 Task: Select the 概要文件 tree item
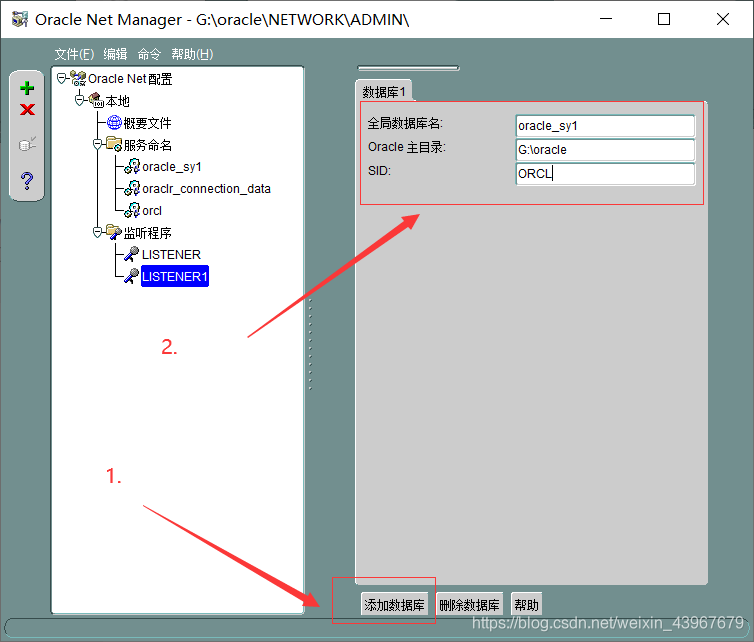tap(147, 123)
